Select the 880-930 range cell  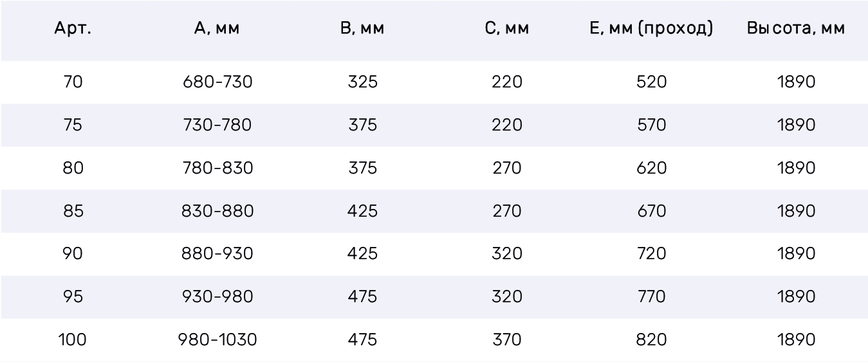(x=217, y=254)
